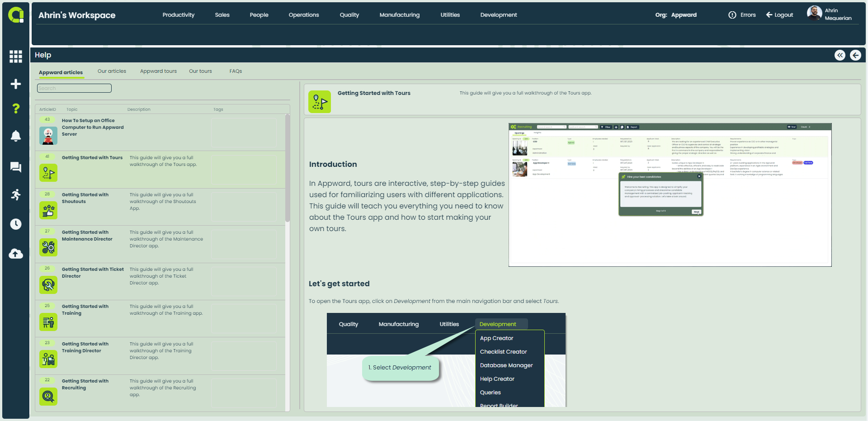Open the Operations menu
The height and width of the screenshot is (421, 868).
point(304,15)
